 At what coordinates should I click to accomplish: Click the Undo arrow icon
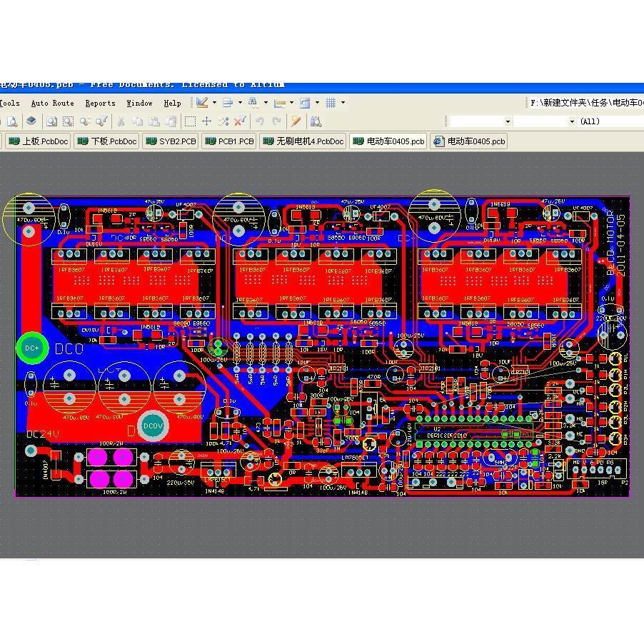(x=260, y=121)
